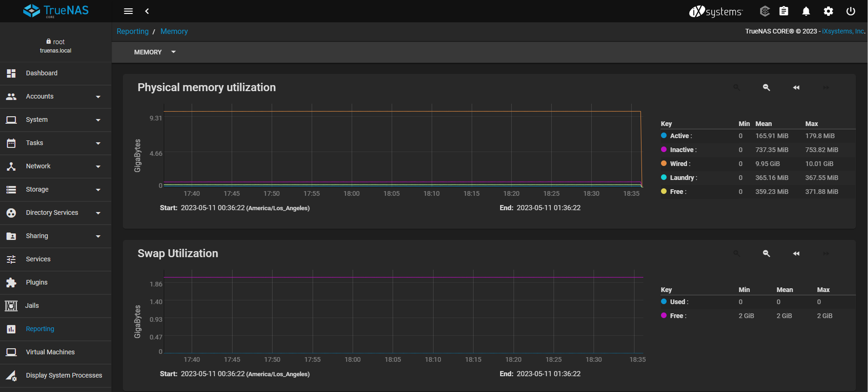This screenshot has width=868, height=392.
Task: Expand the Accounts menu arrow
Action: click(x=98, y=97)
